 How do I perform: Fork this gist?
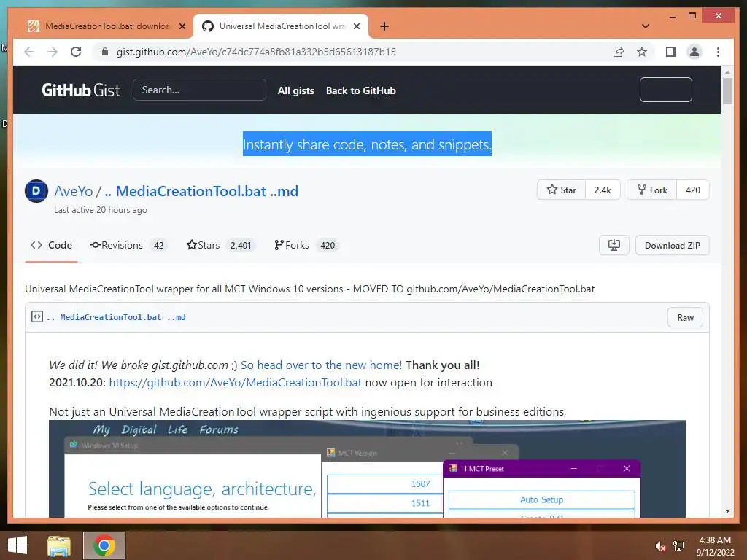click(x=652, y=190)
